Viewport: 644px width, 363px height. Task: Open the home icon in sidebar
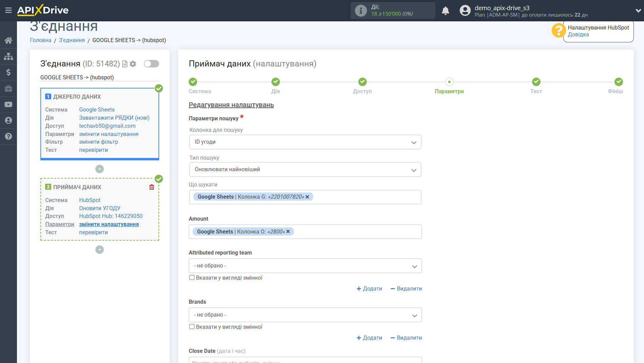click(x=8, y=40)
